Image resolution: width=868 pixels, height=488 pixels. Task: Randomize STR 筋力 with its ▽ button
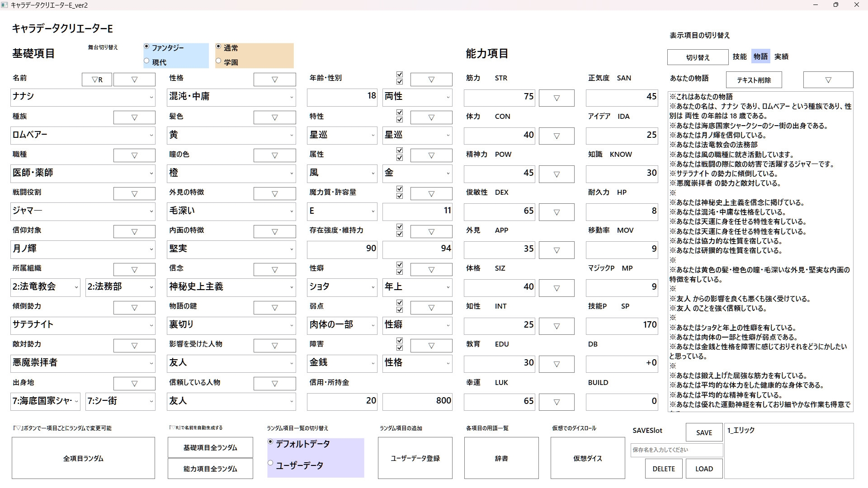[557, 98]
